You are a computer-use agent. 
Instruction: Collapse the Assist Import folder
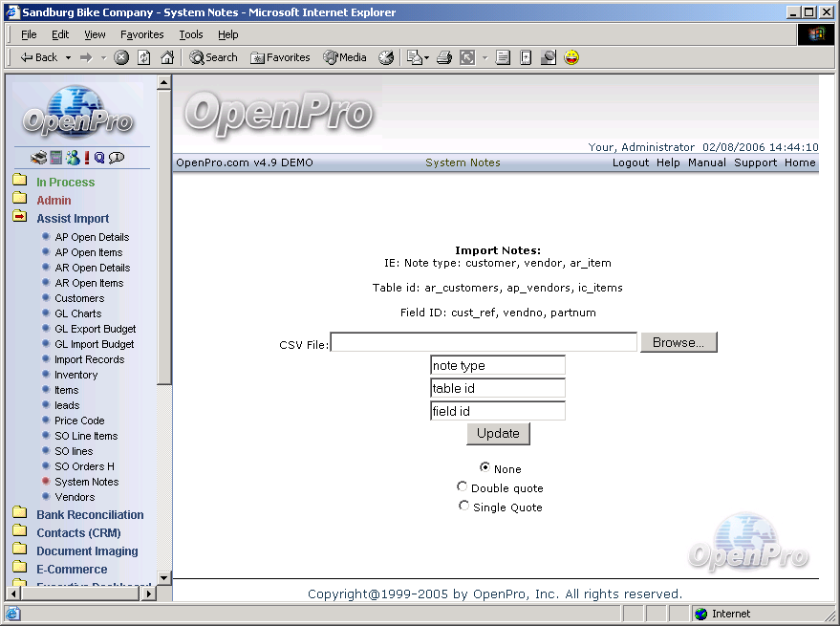click(x=19, y=218)
